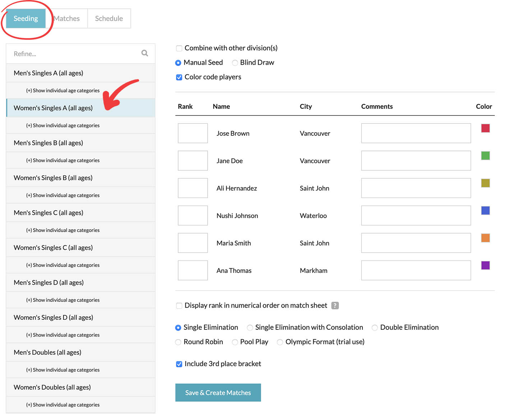This screenshot has width=509, height=420.
Task: Click Jose Brown's red color swatch
Action: point(485,128)
